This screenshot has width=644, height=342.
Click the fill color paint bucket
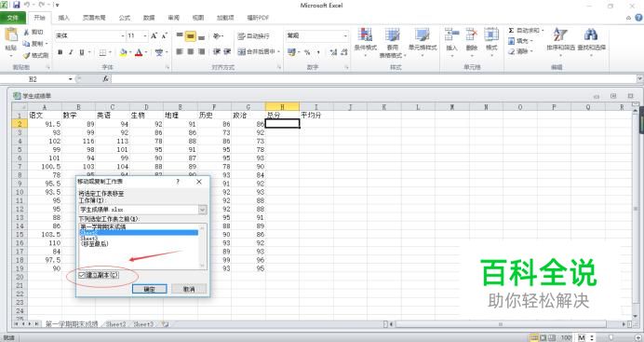[x=123, y=52]
